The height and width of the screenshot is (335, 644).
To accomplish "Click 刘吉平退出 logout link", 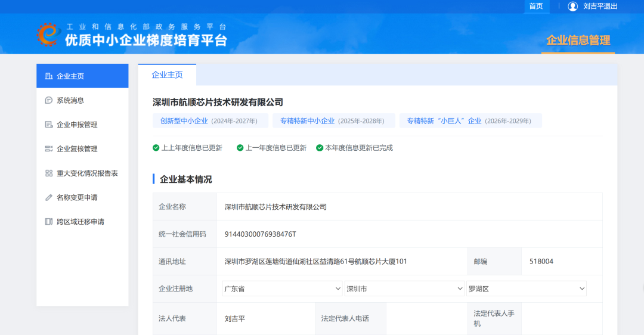I will point(600,6).
